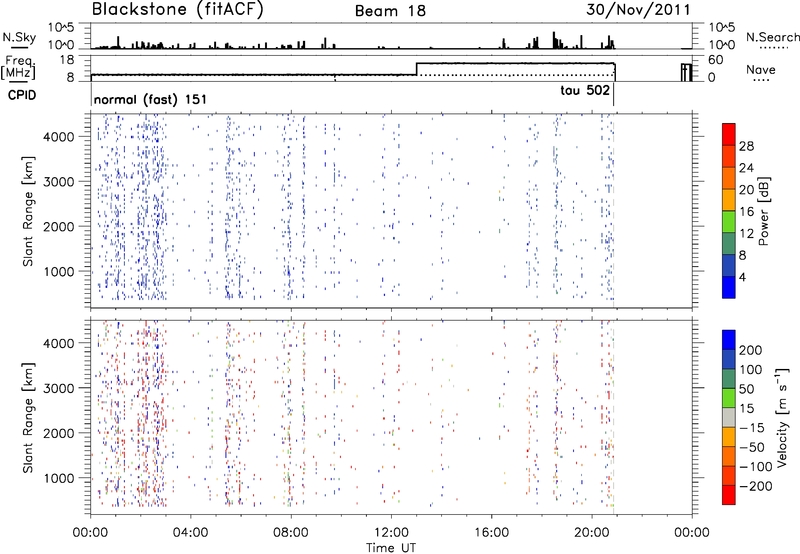Click the '20:00' time tick label
The width and height of the screenshot is (800, 554).
(x=591, y=533)
